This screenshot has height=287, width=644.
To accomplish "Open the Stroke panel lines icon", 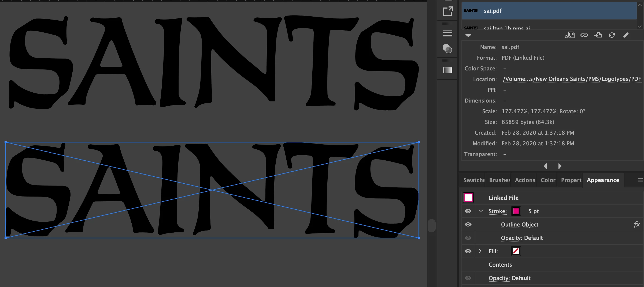I will pyautogui.click(x=447, y=33).
